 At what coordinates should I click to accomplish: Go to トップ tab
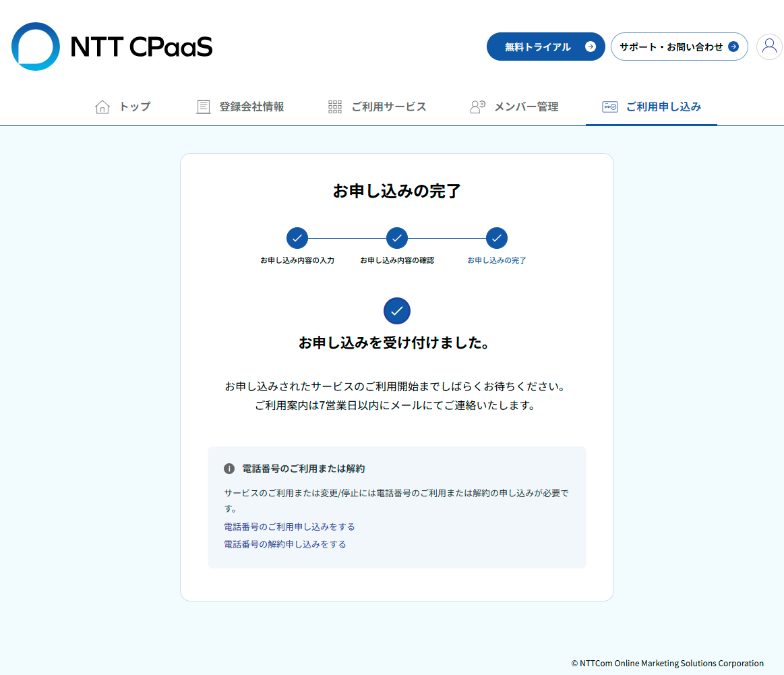123,107
